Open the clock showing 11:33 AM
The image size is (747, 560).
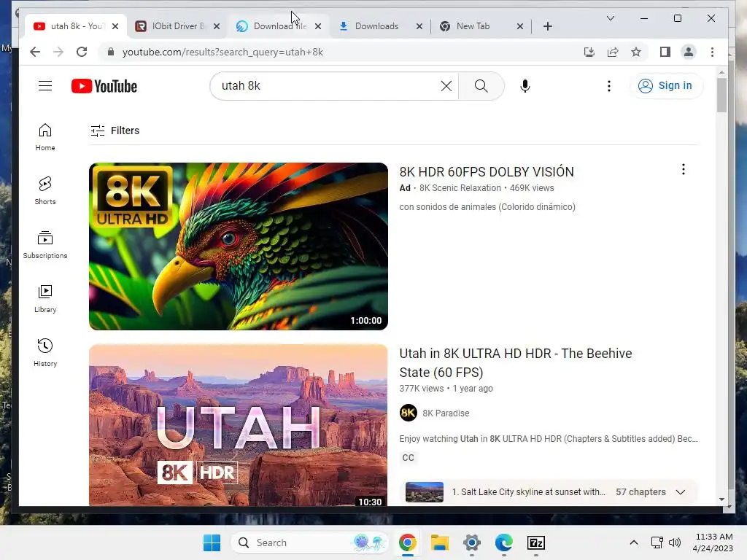pyautogui.click(x=713, y=542)
